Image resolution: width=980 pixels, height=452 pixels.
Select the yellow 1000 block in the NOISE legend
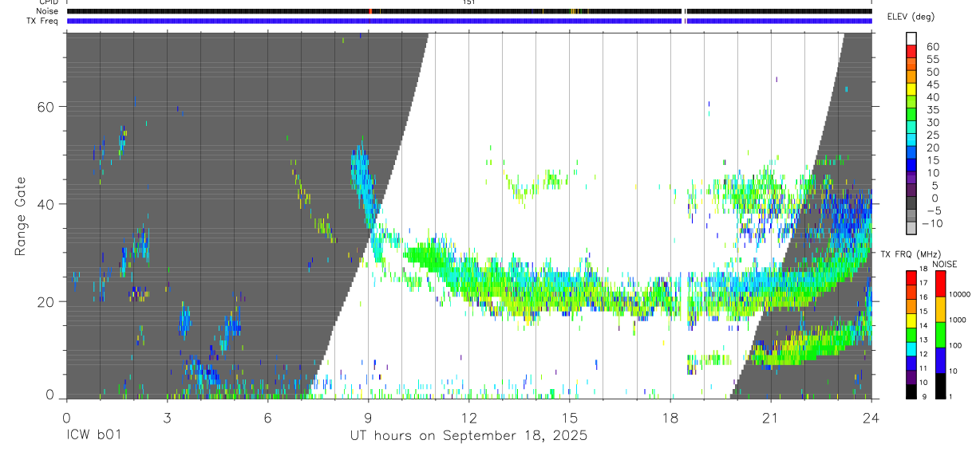939,309
